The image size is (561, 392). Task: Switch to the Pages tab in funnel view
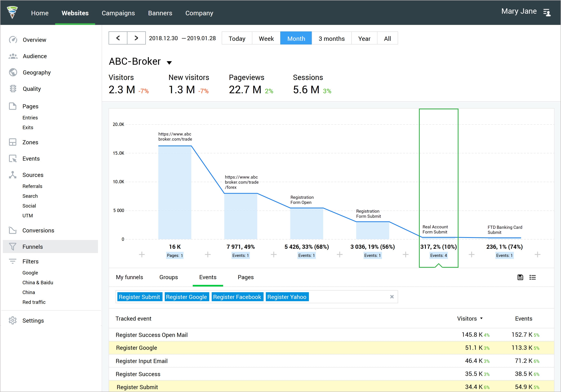click(x=246, y=277)
